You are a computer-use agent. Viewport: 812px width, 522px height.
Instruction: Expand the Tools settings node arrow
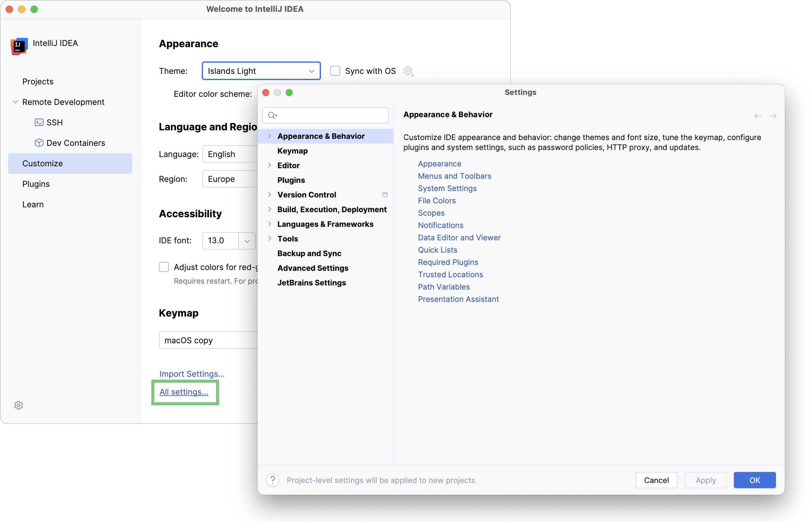pos(269,239)
